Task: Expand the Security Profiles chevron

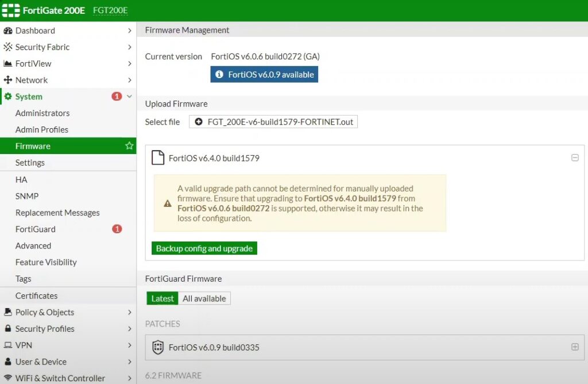Action: (129, 328)
